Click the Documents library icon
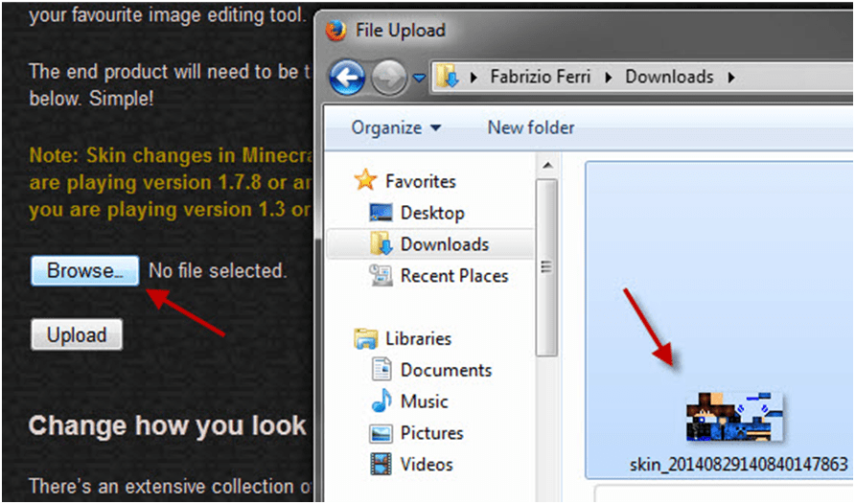855x504 pixels. pyautogui.click(x=381, y=369)
